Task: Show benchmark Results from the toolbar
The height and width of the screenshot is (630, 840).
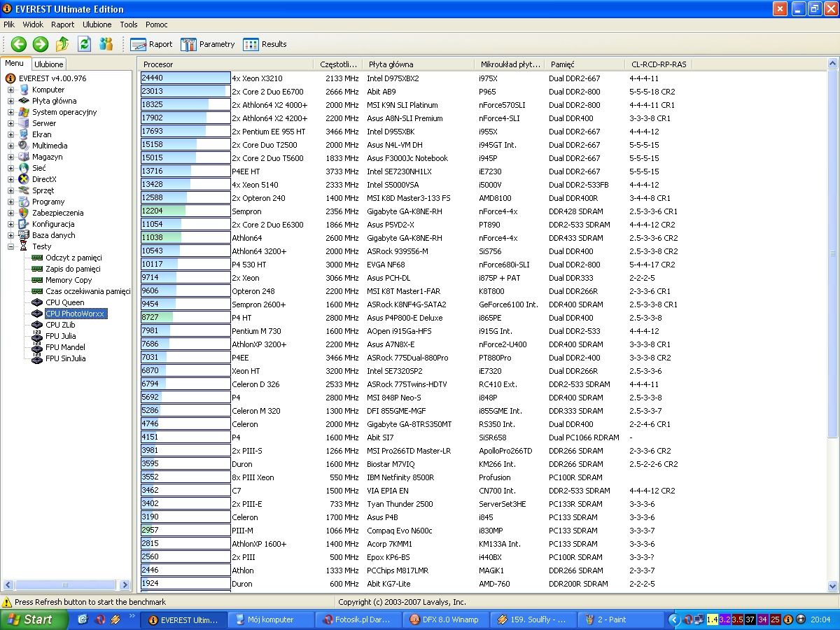Action: pyautogui.click(x=265, y=44)
